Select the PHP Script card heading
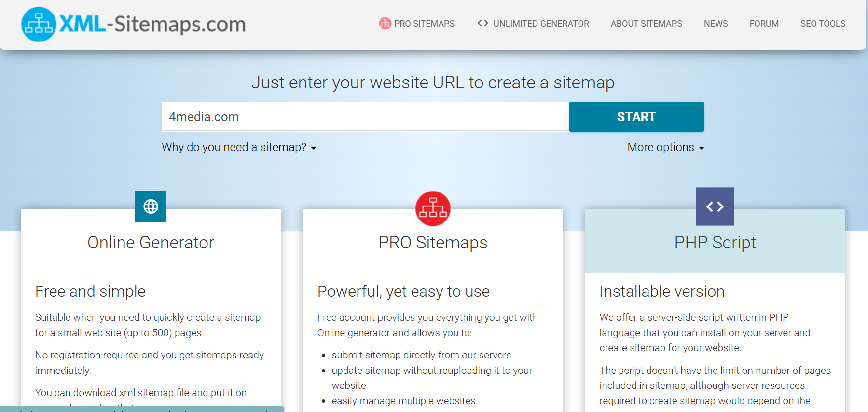The image size is (868, 412). [715, 243]
